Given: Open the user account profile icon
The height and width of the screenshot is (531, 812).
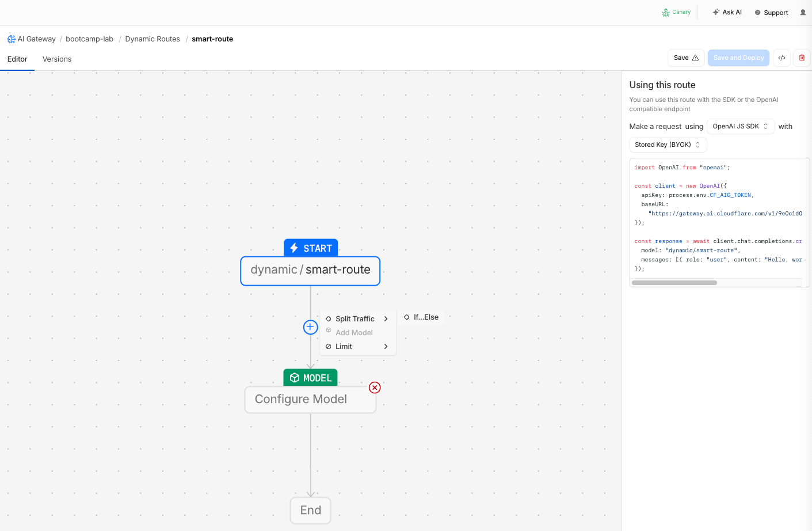Looking at the screenshot, I should pos(803,12).
